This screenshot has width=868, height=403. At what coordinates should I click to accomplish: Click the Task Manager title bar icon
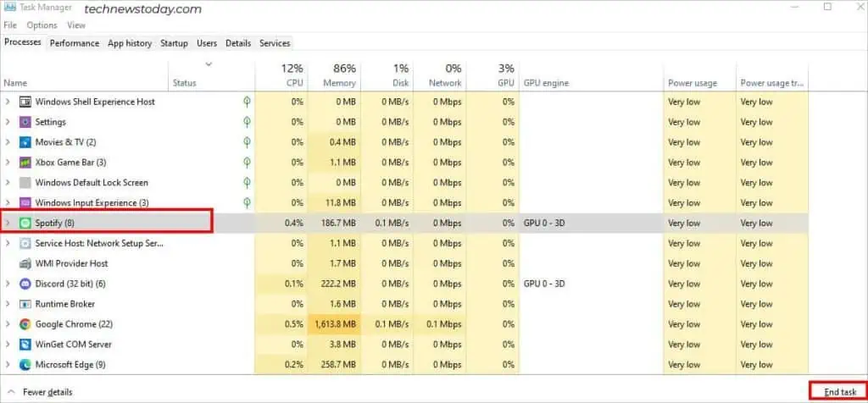click(x=9, y=7)
